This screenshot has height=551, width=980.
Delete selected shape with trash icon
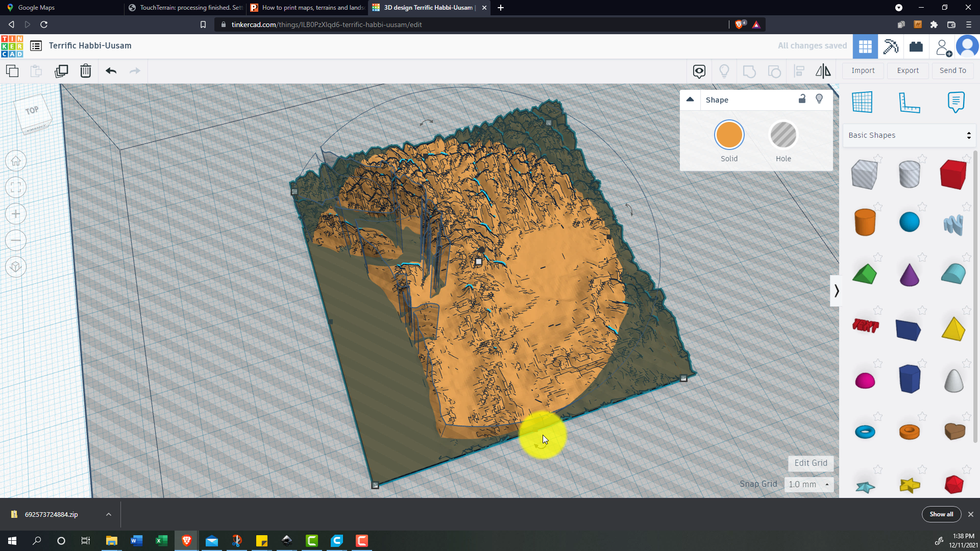point(86,71)
